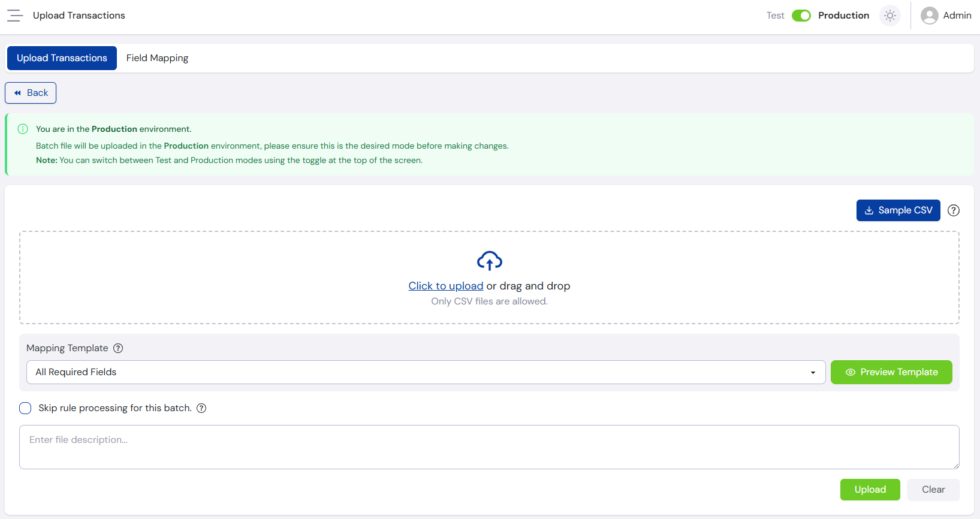Go back with the Back button
The width and height of the screenshot is (980, 519).
pyautogui.click(x=31, y=93)
